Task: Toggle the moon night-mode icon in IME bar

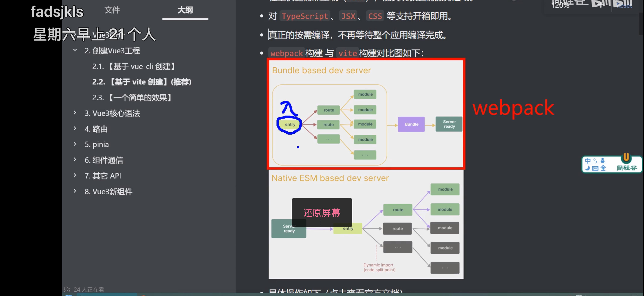Action: [587, 168]
